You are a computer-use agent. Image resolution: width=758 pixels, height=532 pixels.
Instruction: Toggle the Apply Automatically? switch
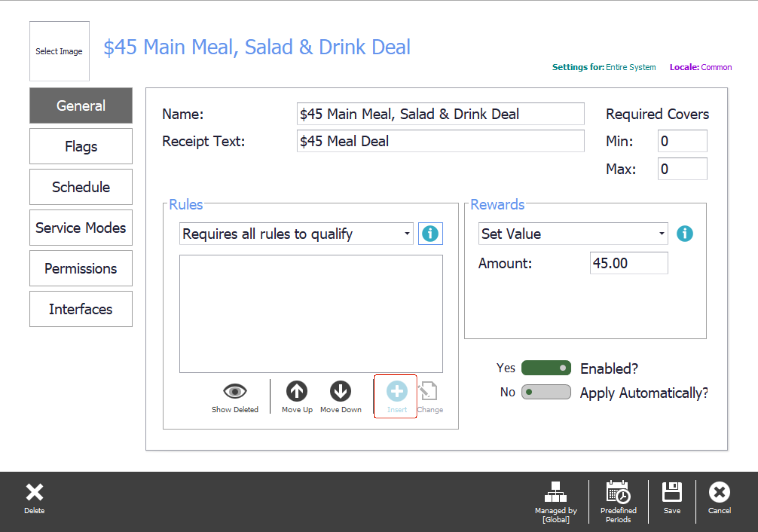546,392
